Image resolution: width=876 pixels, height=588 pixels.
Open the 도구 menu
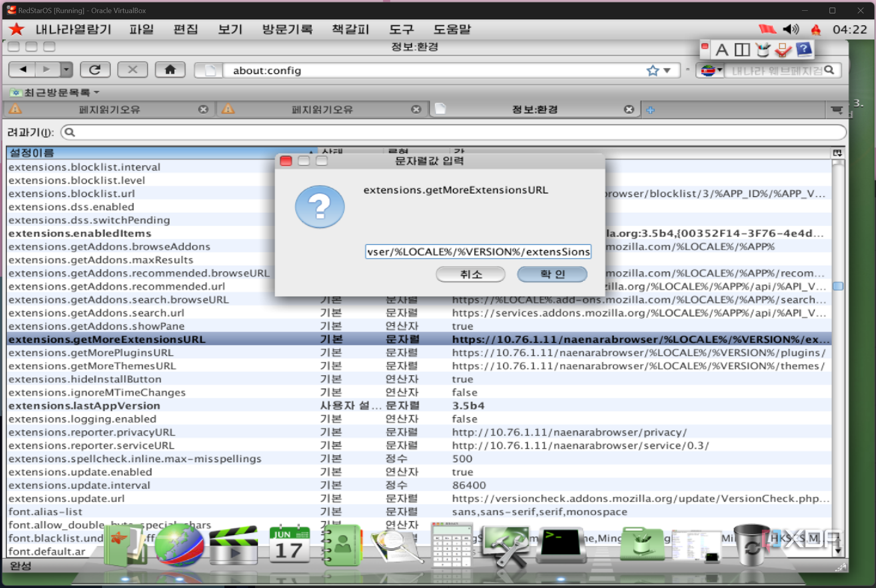pos(401,29)
